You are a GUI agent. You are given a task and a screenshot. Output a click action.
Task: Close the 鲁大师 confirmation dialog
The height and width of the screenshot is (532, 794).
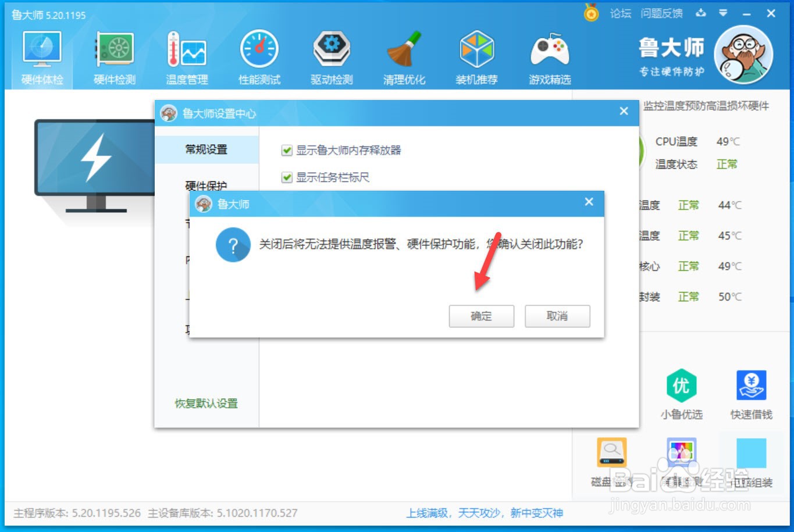[589, 202]
